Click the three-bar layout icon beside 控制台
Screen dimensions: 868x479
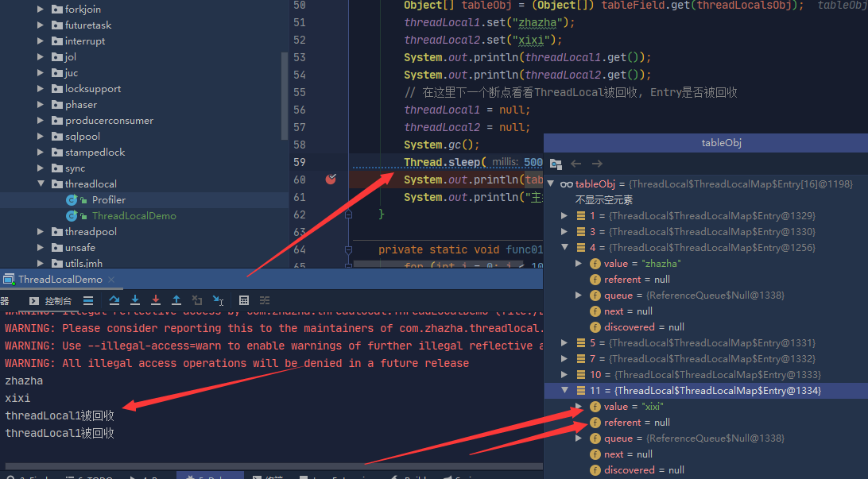coord(88,300)
